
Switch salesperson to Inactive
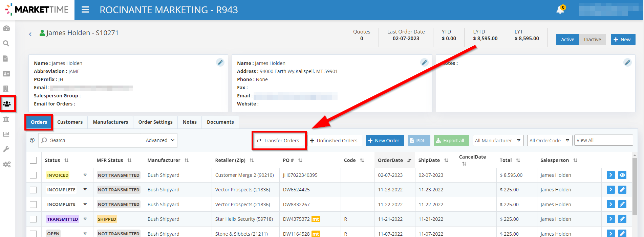tap(592, 39)
